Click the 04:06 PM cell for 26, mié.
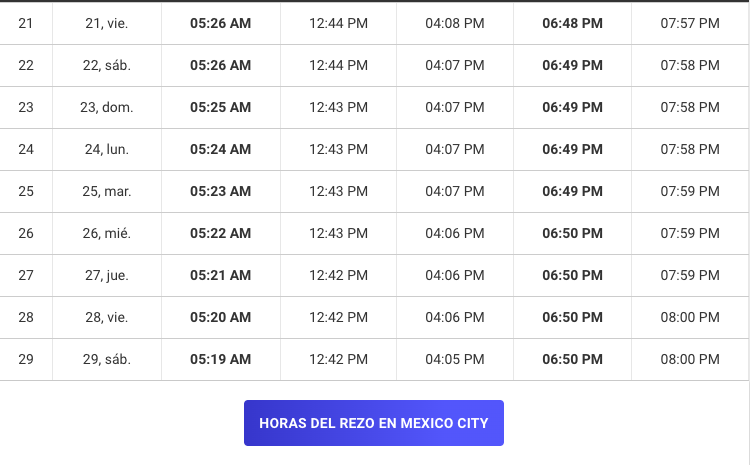The width and height of the screenshot is (750, 465). click(455, 233)
